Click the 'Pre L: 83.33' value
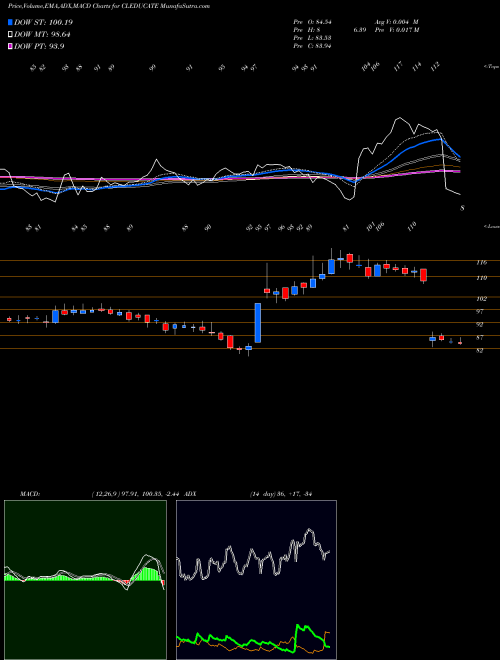Viewport: 500px width, 660px height. (312, 38)
